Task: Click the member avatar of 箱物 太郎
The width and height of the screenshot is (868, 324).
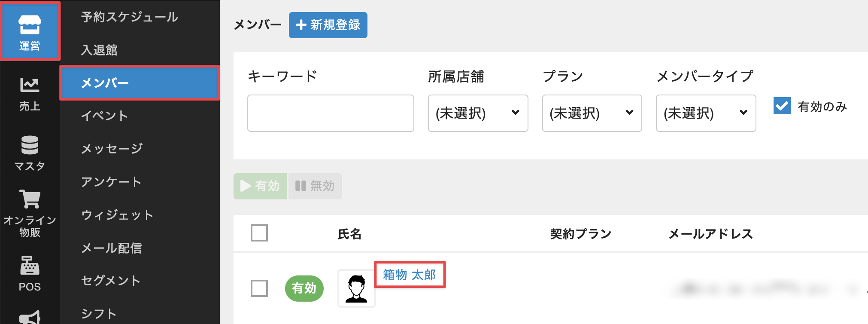Action: [x=356, y=288]
